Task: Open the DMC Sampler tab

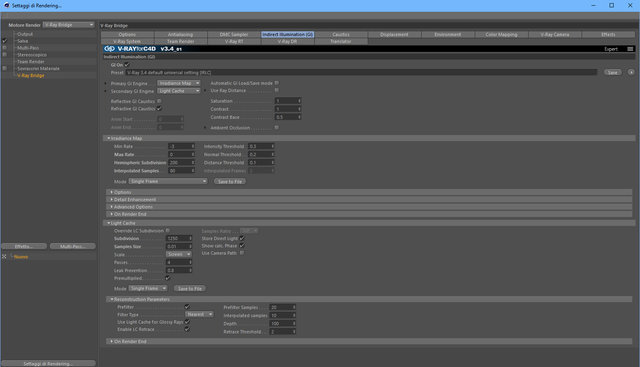Action: (x=234, y=35)
